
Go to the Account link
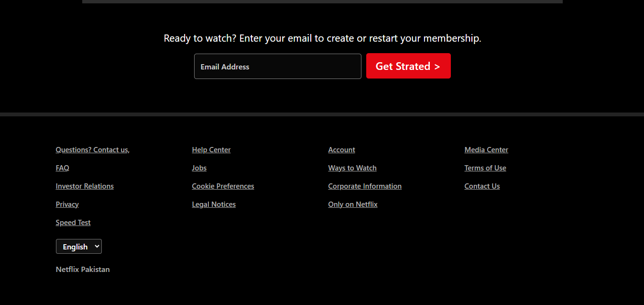341,150
